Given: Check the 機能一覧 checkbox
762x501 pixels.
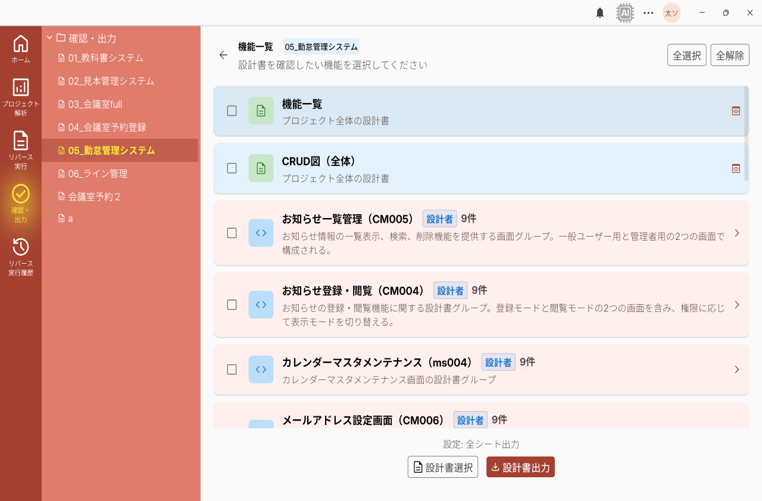Looking at the screenshot, I should [x=232, y=111].
